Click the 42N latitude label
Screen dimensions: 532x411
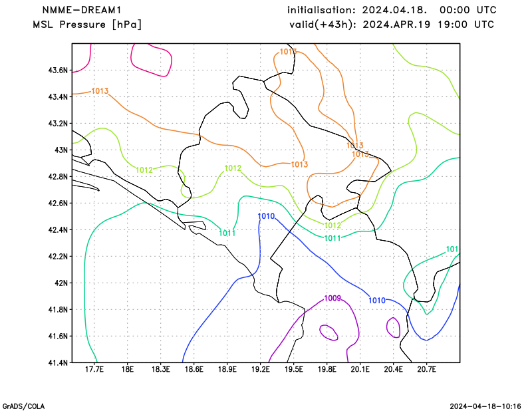61,283
